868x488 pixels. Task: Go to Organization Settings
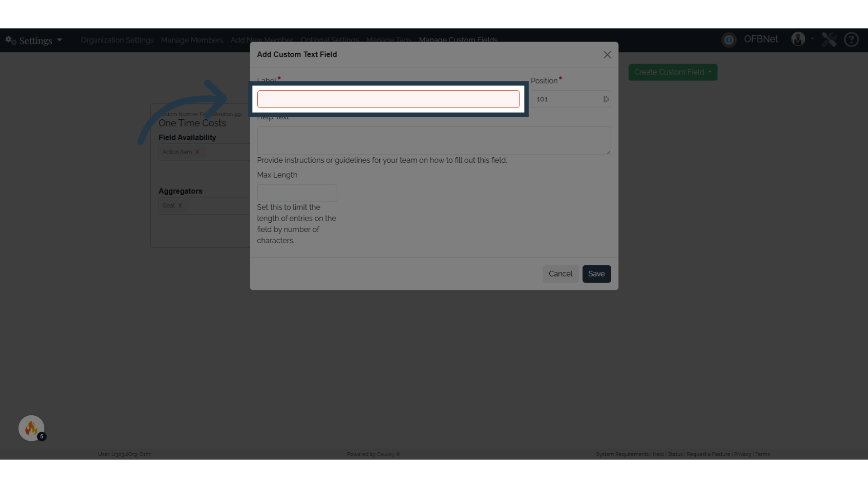(x=117, y=40)
